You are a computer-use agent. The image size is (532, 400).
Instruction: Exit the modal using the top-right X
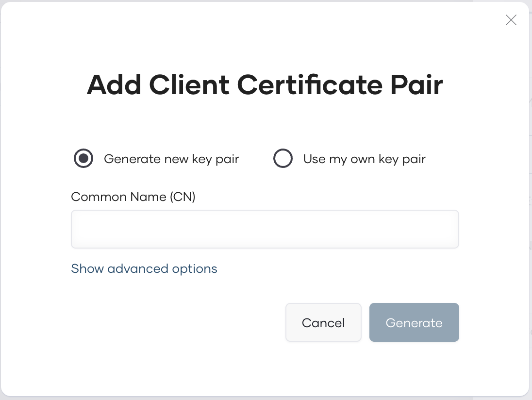[511, 20]
